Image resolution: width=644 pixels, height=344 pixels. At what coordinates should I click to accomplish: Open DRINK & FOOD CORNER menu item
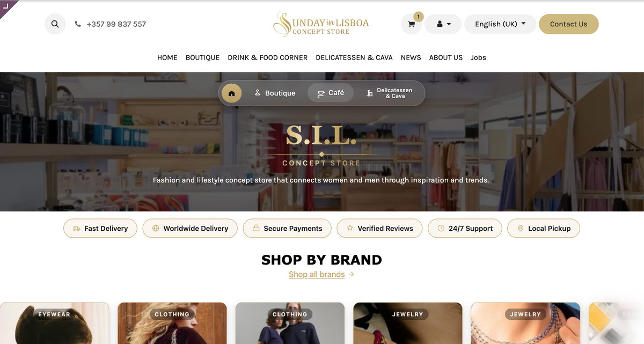[x=268, y=57]
